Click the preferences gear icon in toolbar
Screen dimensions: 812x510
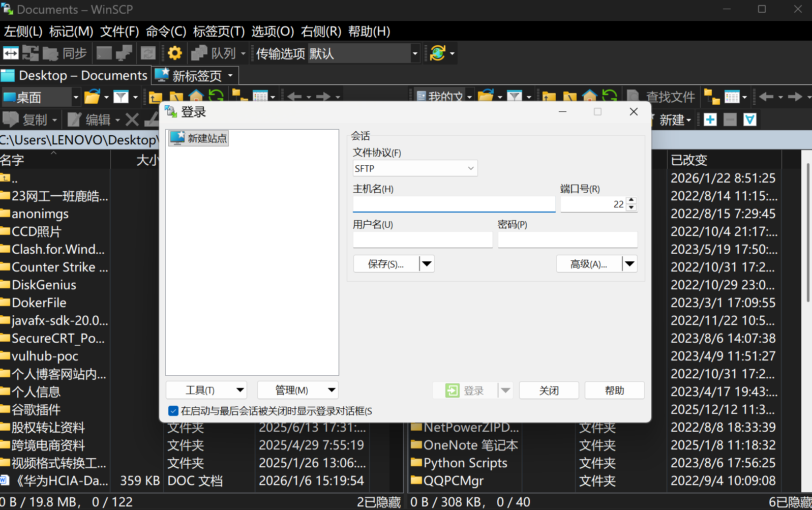[x=175, y=53]
